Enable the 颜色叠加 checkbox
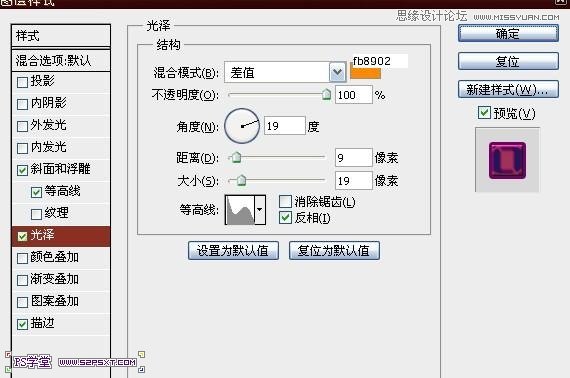This screenshot has width=570, height=378. (x=22, y=258)
